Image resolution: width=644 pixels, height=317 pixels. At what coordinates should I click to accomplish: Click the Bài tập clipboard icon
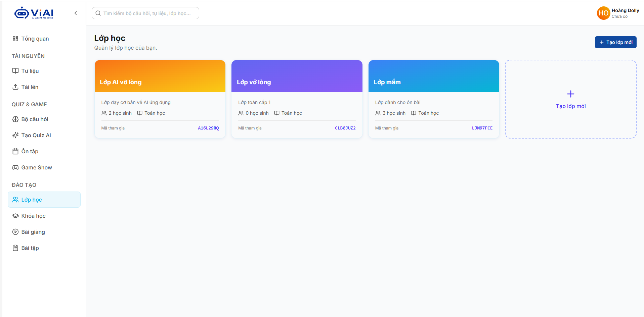coord(15,248)
